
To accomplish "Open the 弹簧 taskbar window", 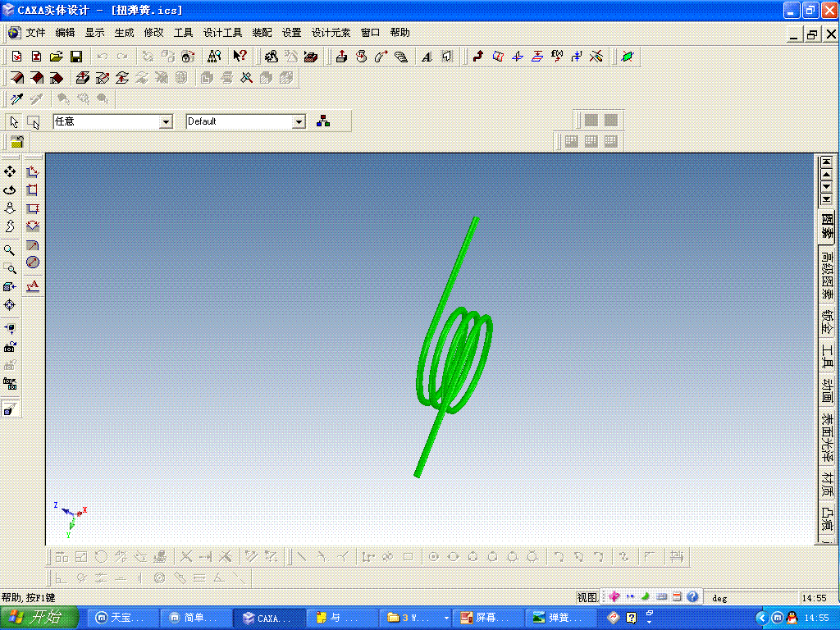I will 560,618.
